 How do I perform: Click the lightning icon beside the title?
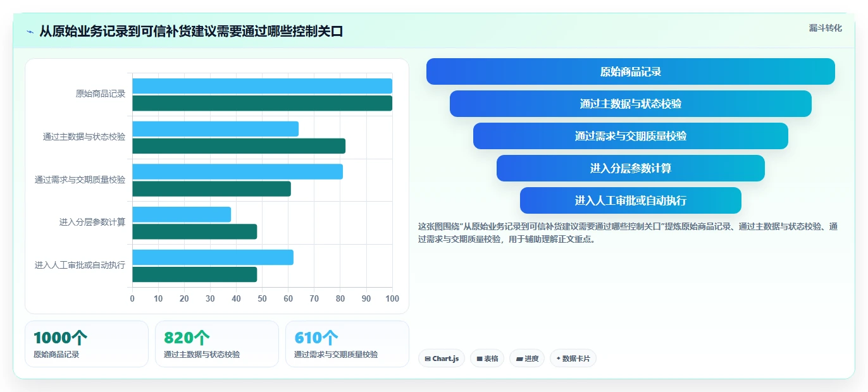pos(30,32)
